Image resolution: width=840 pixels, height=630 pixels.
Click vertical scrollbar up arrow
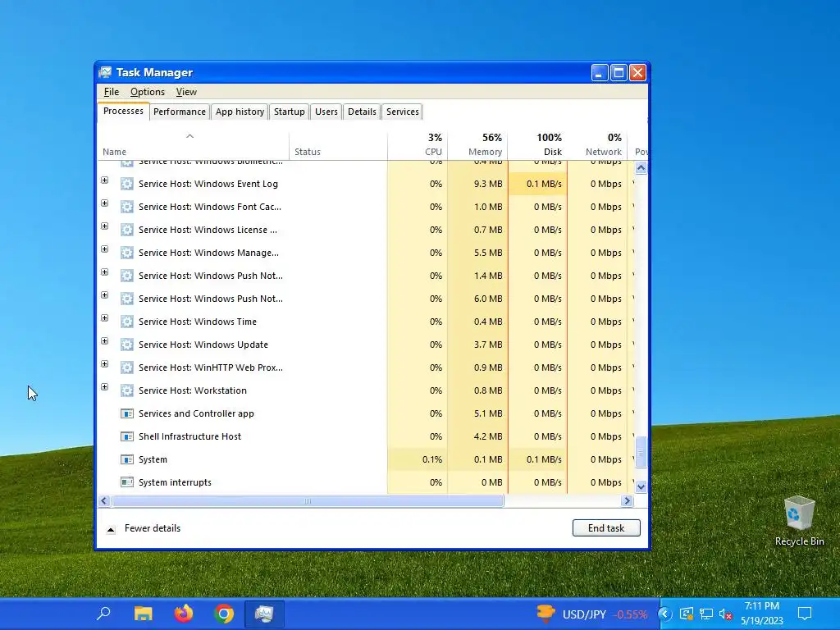(x=641, y=167)
